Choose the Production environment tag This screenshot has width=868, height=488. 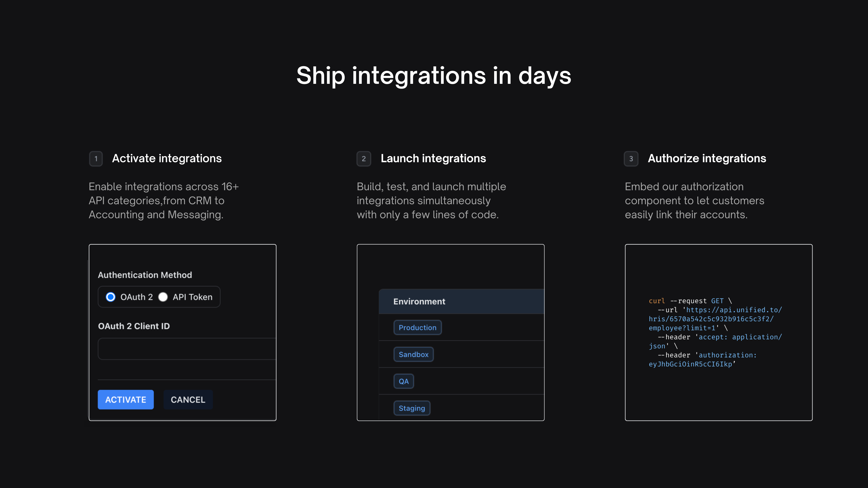coord(417,327)
